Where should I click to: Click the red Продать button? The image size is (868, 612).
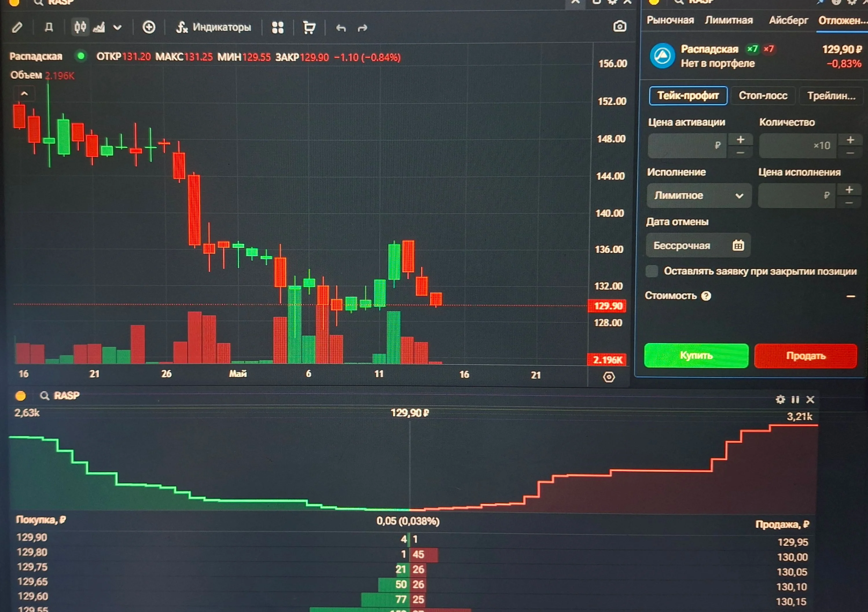pyautogui.click(x=806, y=356)
